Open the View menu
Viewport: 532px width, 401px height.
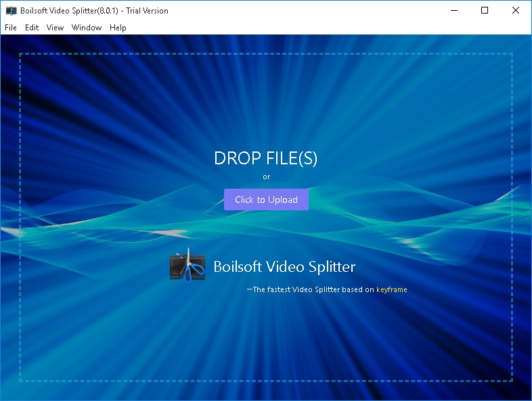pyautogui.click(x=55, y=28)
